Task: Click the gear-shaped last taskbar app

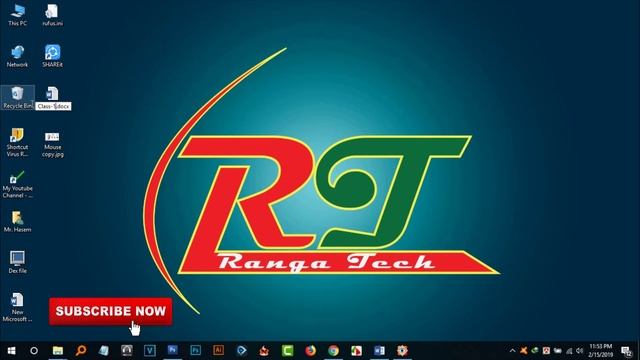Action: coord(402,351)
